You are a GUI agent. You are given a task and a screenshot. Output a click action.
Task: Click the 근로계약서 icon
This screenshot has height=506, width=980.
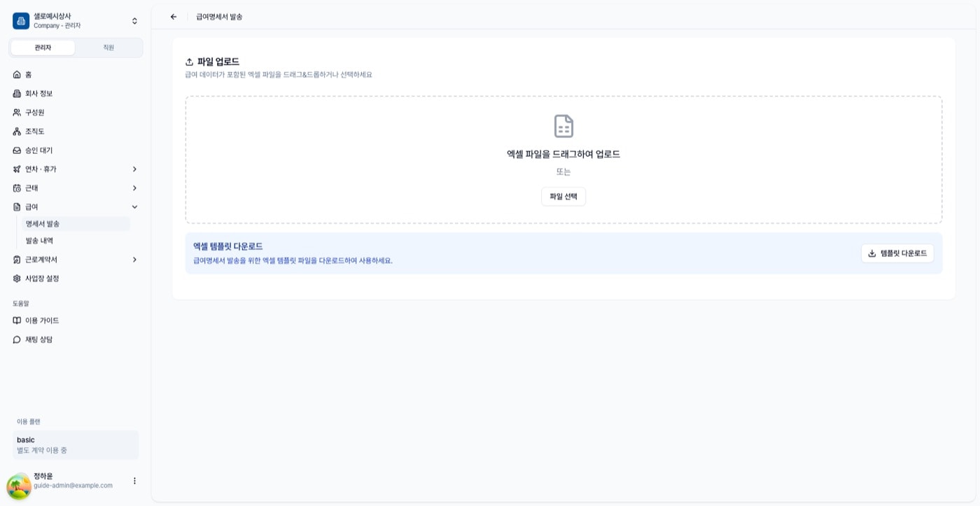(x=17, y=259)
